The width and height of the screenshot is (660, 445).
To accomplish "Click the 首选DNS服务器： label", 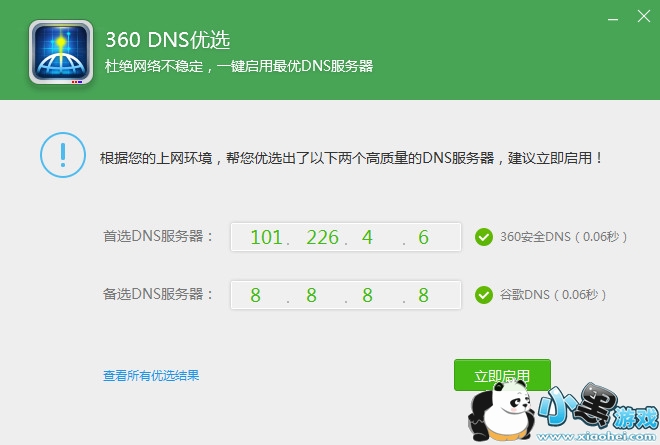I will point(158,236).
